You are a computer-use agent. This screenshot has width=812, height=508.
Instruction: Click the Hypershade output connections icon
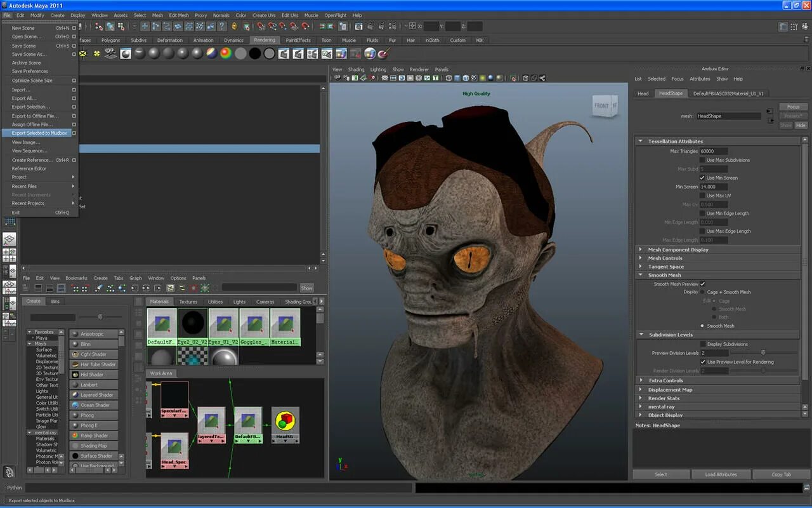(157, 288)
